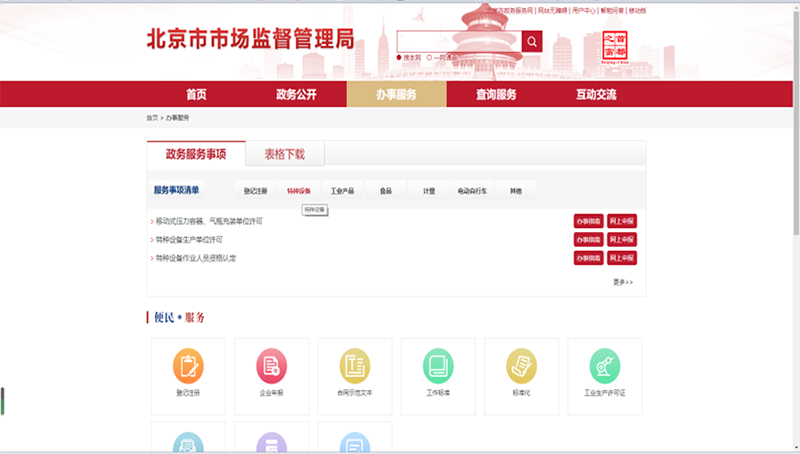Open the 网站无障碍 top link
Image resolution: width=800 pixels, height=454 pixels.
pyautogui.click(x=553, y=10)
